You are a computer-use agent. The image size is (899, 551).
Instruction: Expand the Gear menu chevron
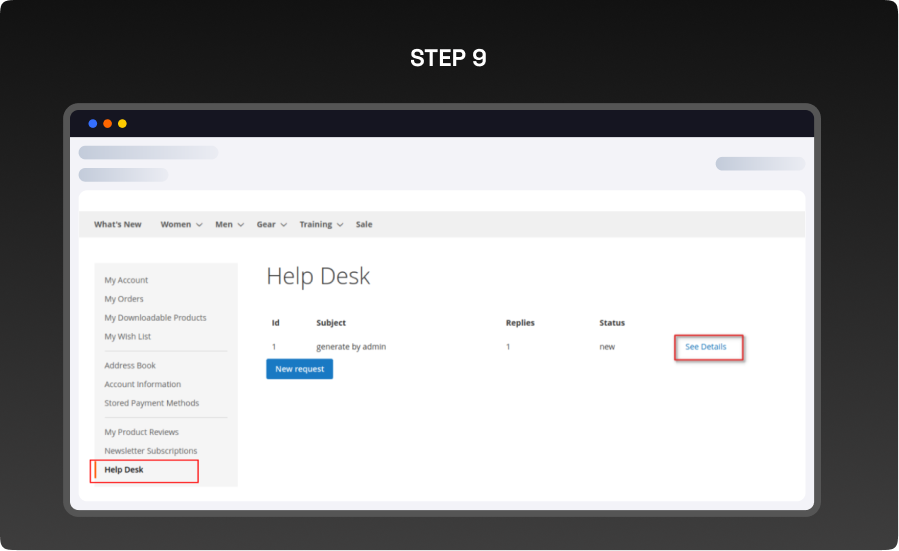(283, 225)
